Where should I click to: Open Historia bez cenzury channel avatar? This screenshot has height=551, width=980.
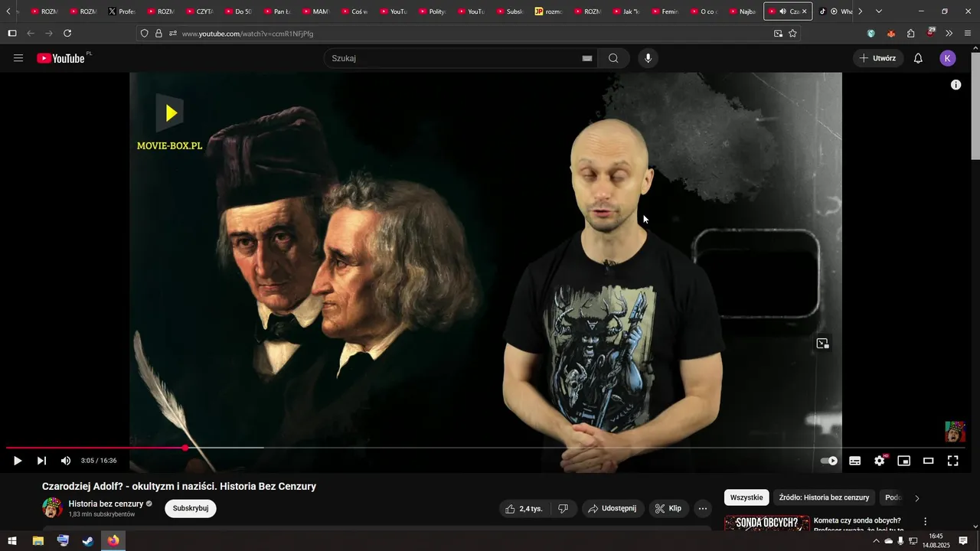(x=52, y=507)
